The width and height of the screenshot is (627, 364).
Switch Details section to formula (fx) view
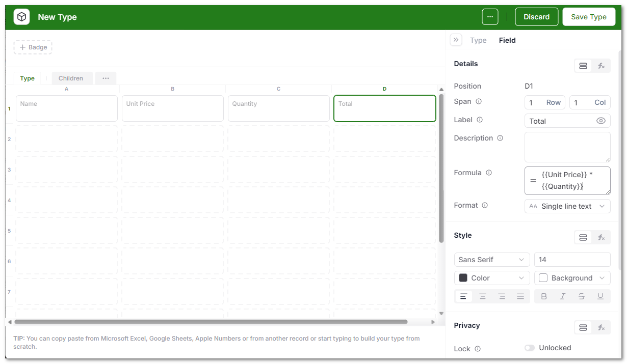coord(601,65)
